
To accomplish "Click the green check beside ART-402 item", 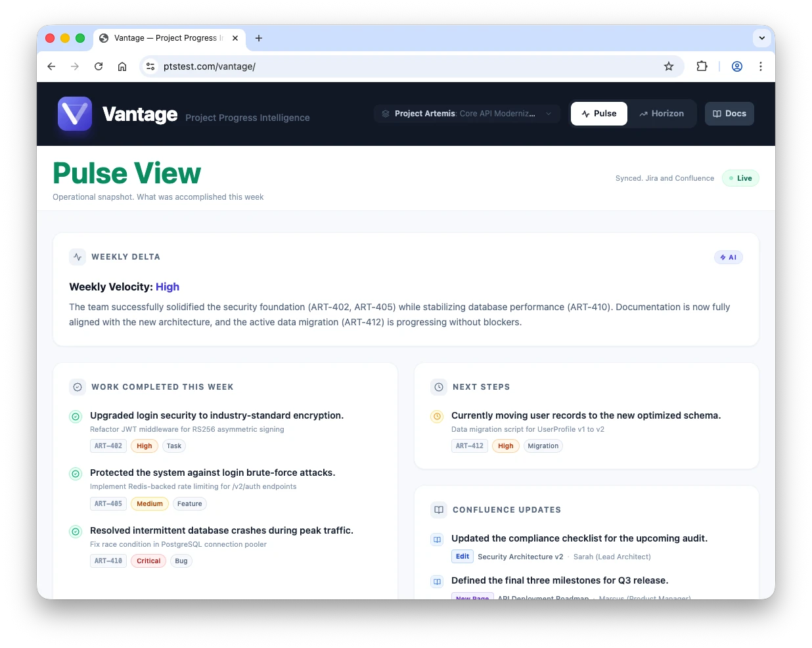I will (76, 417).
